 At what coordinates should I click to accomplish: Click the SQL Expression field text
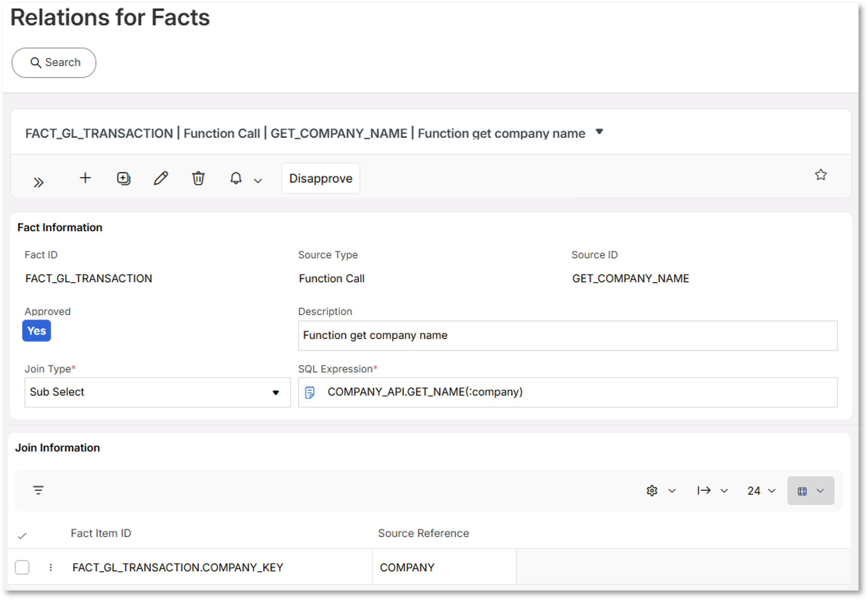tap(425, 392)
